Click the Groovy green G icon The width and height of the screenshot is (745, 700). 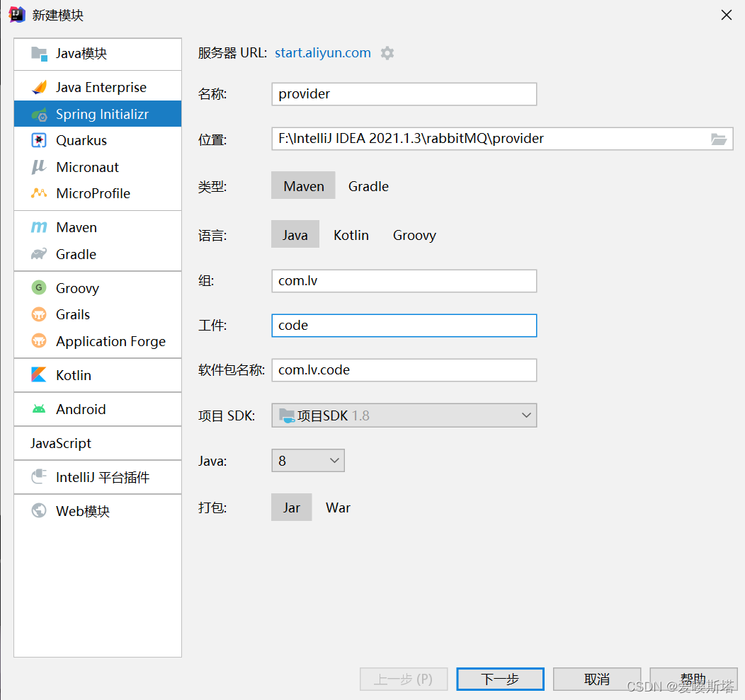[x=39, y=287]
